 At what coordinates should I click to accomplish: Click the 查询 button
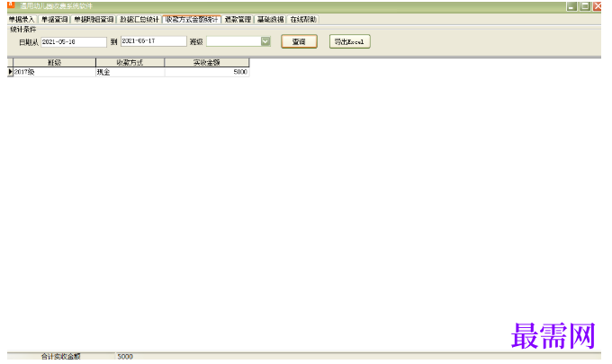(x=299, y=41)
